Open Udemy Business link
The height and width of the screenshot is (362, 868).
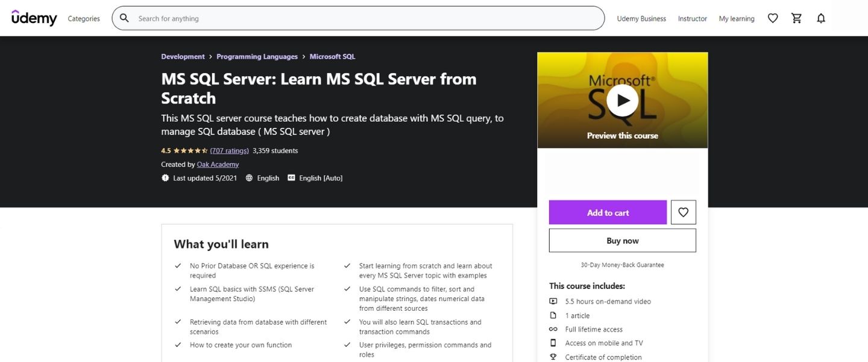[x=641, y=19]
